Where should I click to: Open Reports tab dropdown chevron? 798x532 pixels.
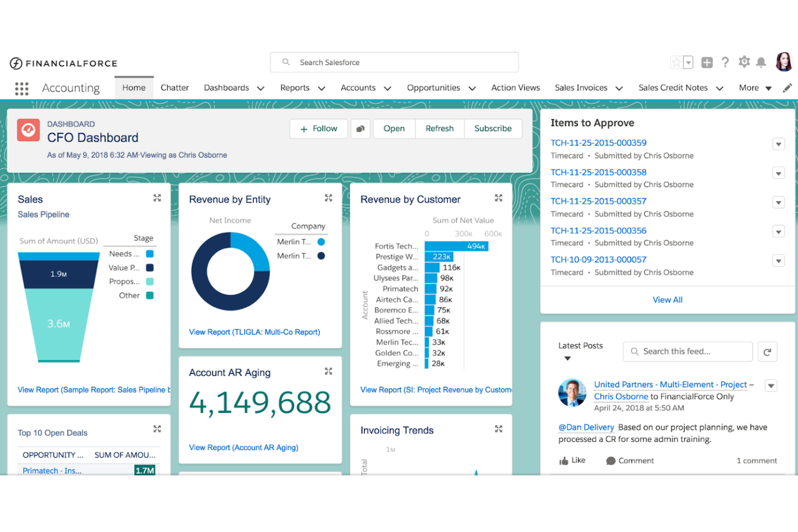tap(321, 88)
